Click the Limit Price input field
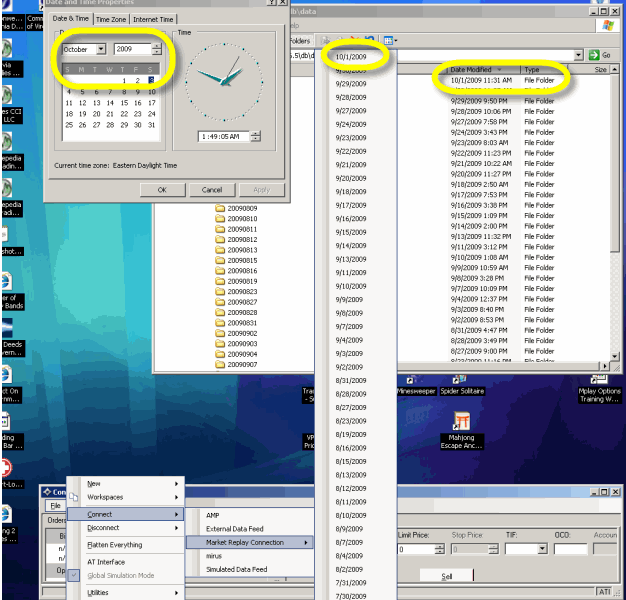This screenshot has height=600, width=626. pos(417,549)
